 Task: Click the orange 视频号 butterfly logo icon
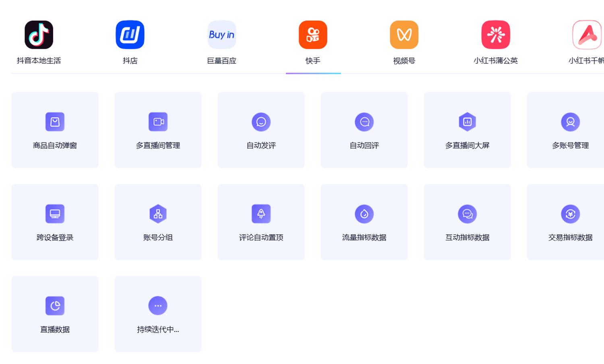coord(404,35)
